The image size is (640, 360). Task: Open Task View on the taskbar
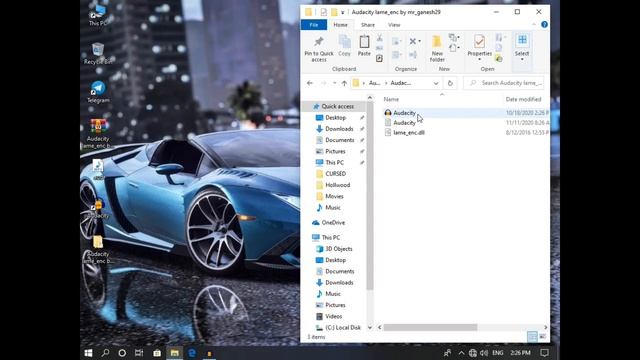139,353
